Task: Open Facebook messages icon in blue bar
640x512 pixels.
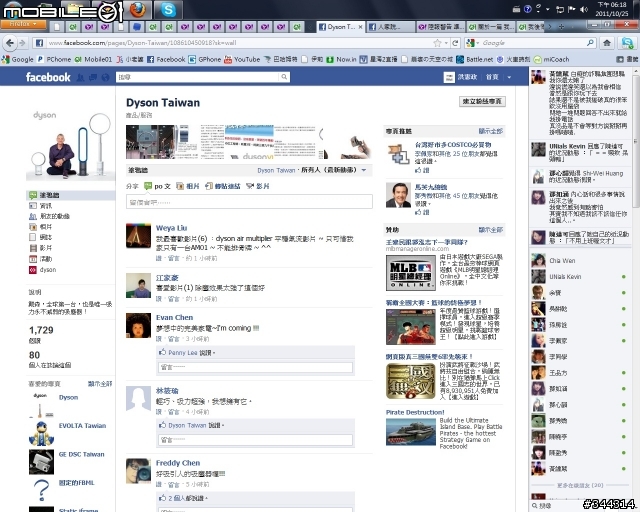Action: pos(93,77)
